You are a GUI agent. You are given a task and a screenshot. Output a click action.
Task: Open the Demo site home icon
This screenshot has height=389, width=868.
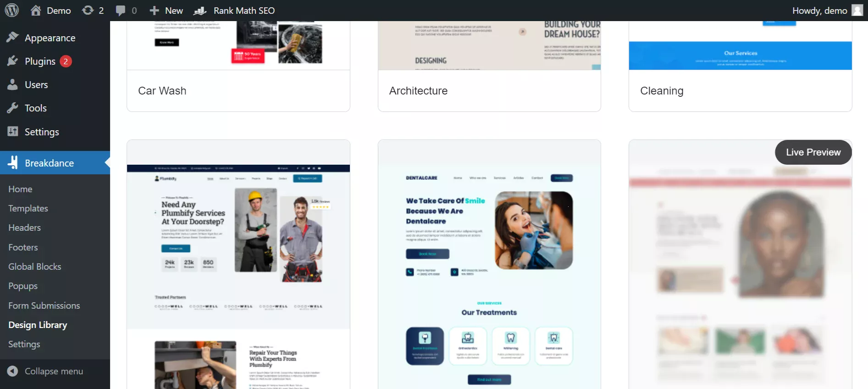[x=36, y=10]
